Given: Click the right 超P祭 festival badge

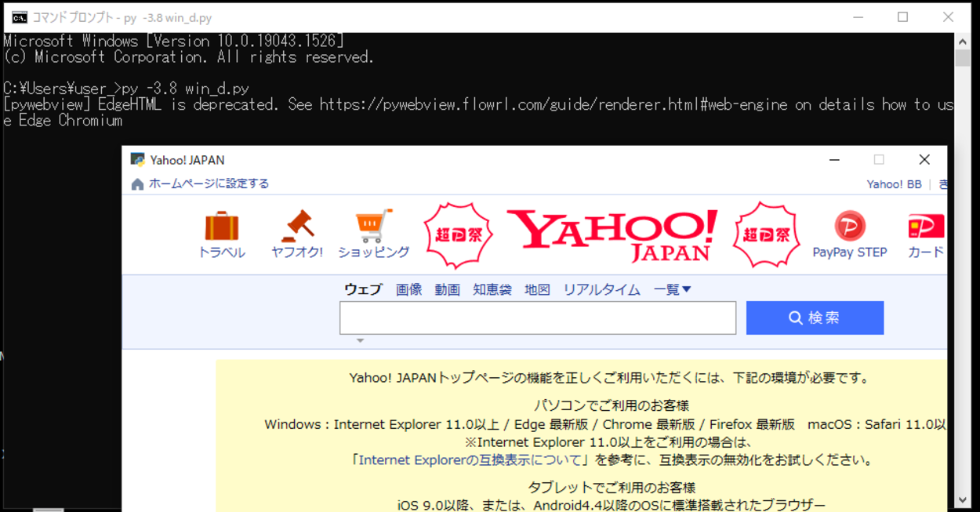Looking at the screenshot, I should tap(766, 234).
